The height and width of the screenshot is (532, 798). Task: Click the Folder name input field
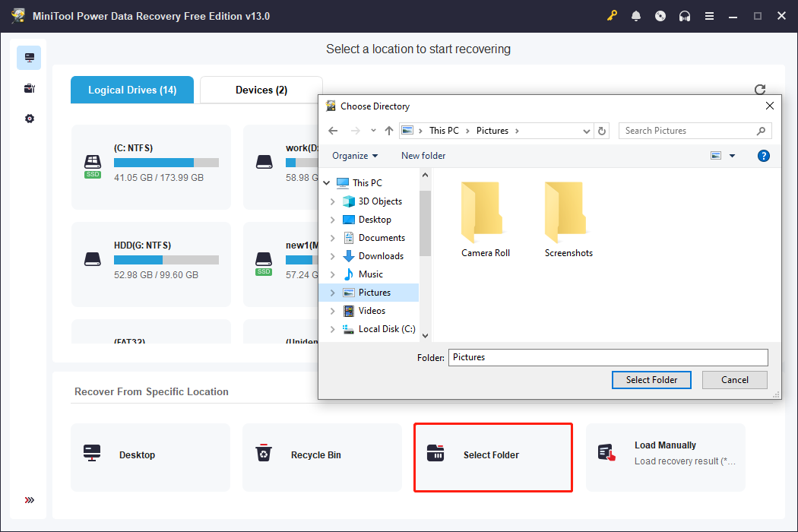click(x=608, y=357)
